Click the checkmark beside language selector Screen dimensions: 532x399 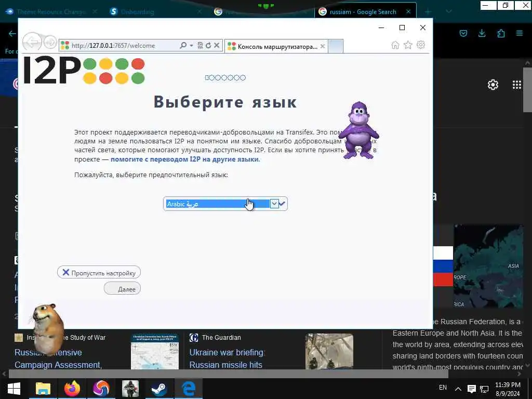pos(282,204)
